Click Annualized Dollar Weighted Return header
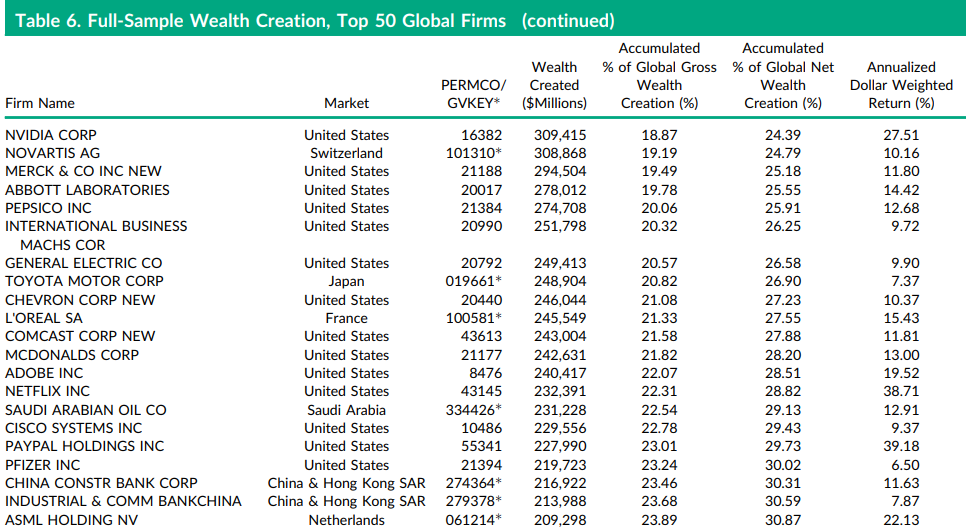 click(901, 85)
